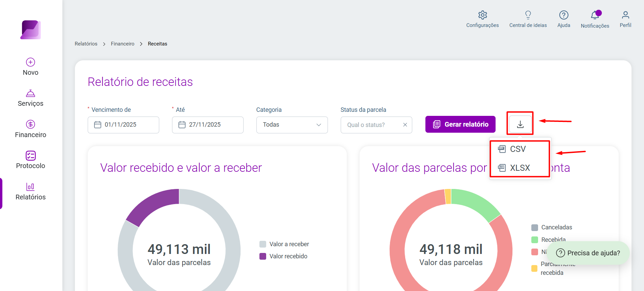Toggle Valor a receber legend swatch
The width and height of the screenshot is (644, 291).
[x=263, y=244]
